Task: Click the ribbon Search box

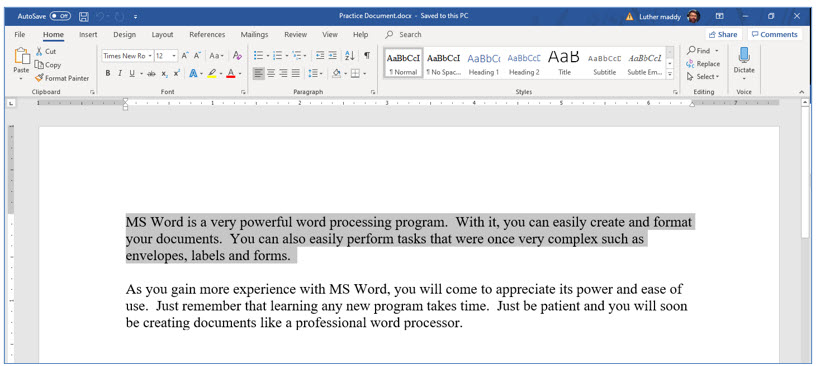Action: click(404, 34)
